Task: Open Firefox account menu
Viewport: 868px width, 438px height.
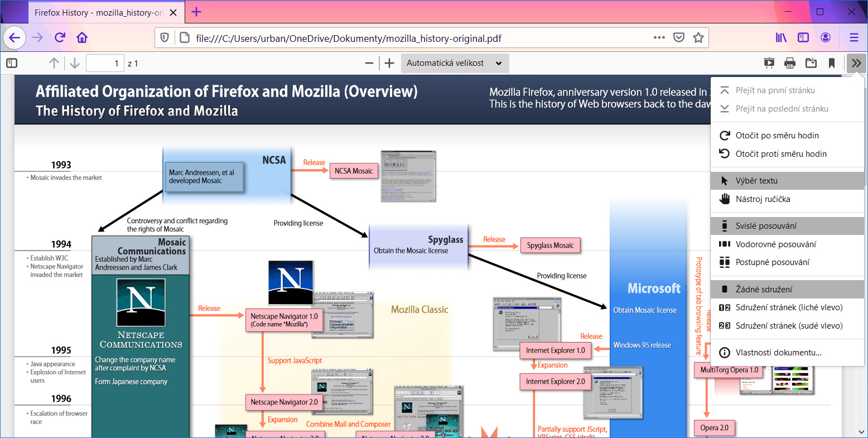Action: [x=826, y=38]
